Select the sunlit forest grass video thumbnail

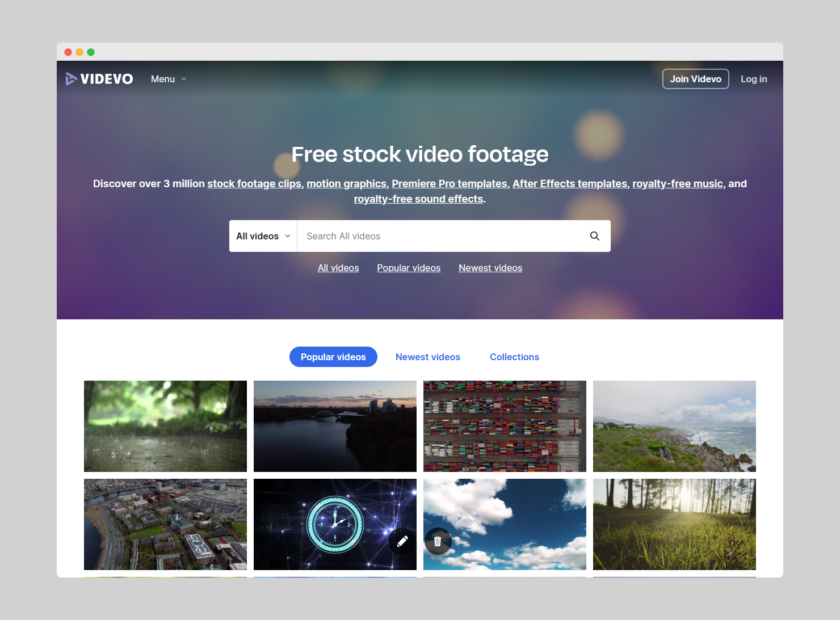point(674,524)
